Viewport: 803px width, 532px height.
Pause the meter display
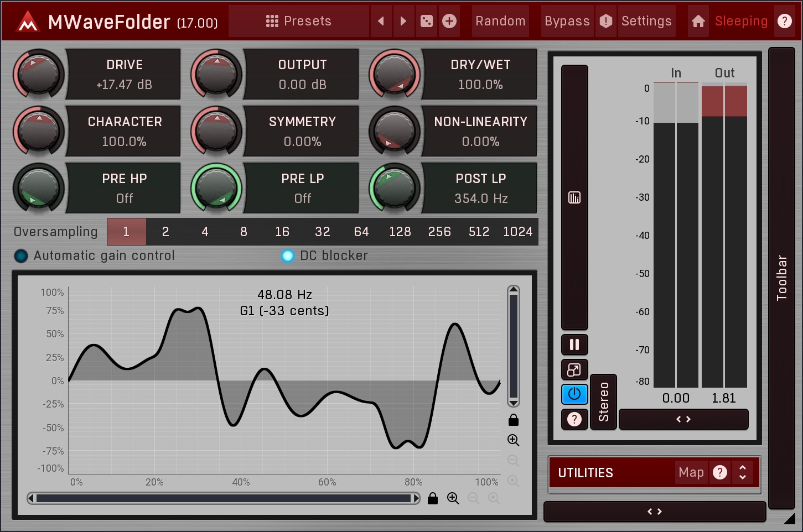pyautogui.click(x=574, y=345)
